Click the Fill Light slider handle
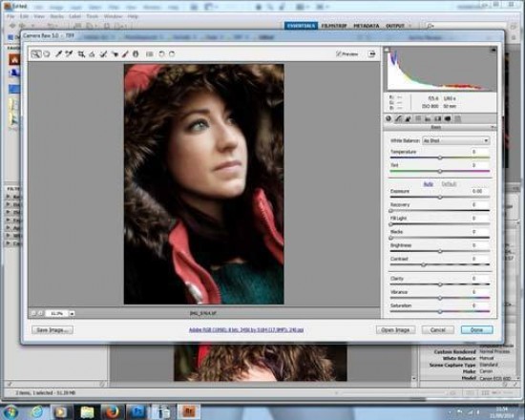525x420 pixels. click(390, 224)
